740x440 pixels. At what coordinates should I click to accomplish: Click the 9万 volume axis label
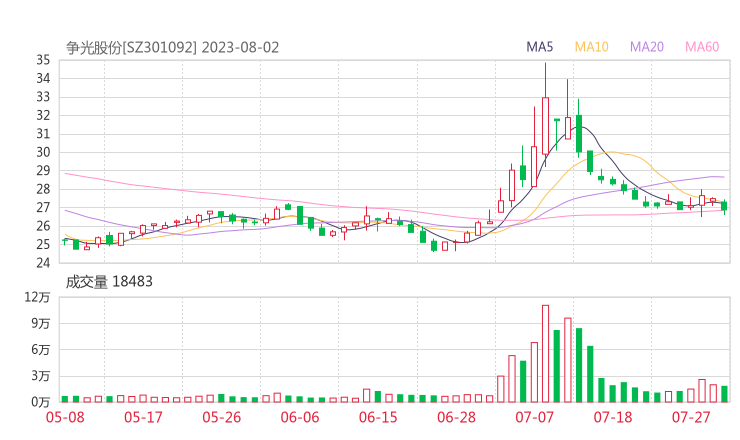[x=41, y=323]
